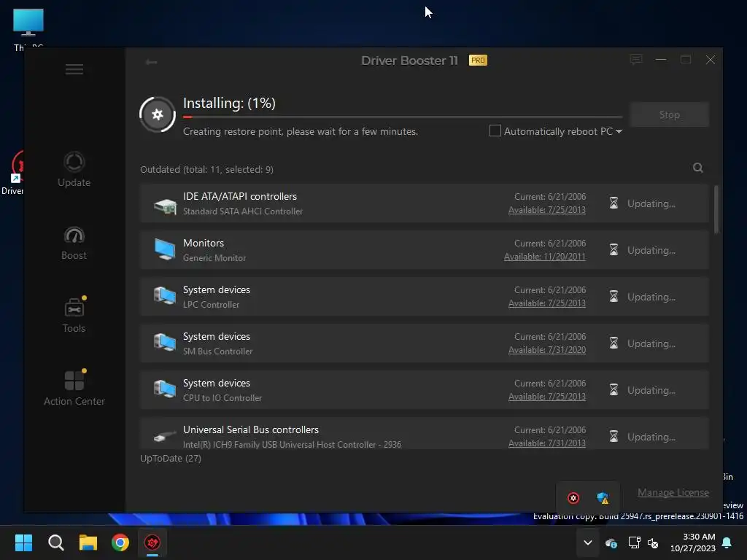Click the UpToDate (27) section label

(171, 458)
